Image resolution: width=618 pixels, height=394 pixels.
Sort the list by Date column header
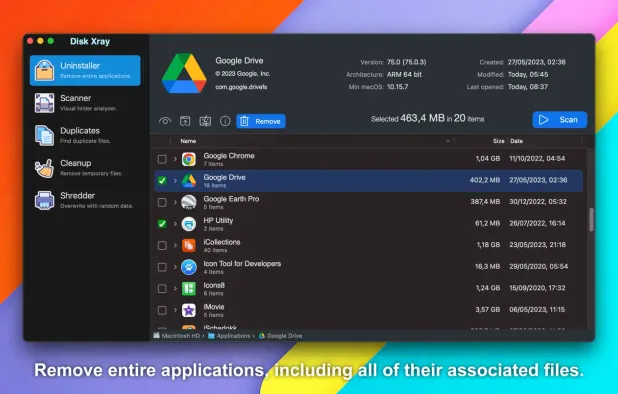(x=516, y=141)
